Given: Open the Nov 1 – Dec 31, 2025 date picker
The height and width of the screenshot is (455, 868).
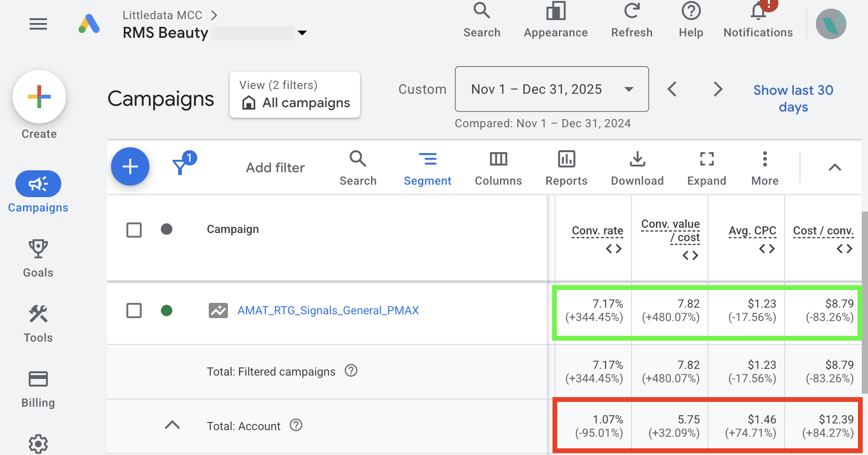Looking at the screenshot, I should (x=552, y=89).
